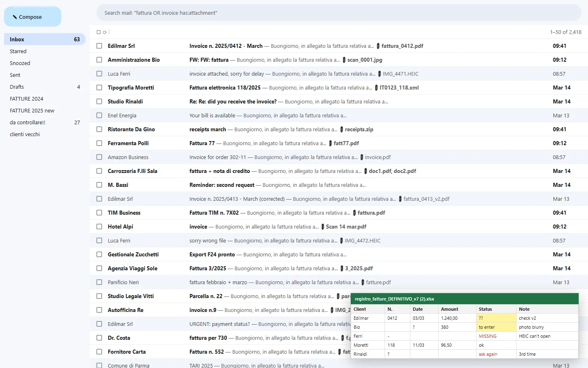Select the Edilmar Srl Invoice 2025/0412 email checkbox
This screenshot has height=368, width=588.
(99, 46)
